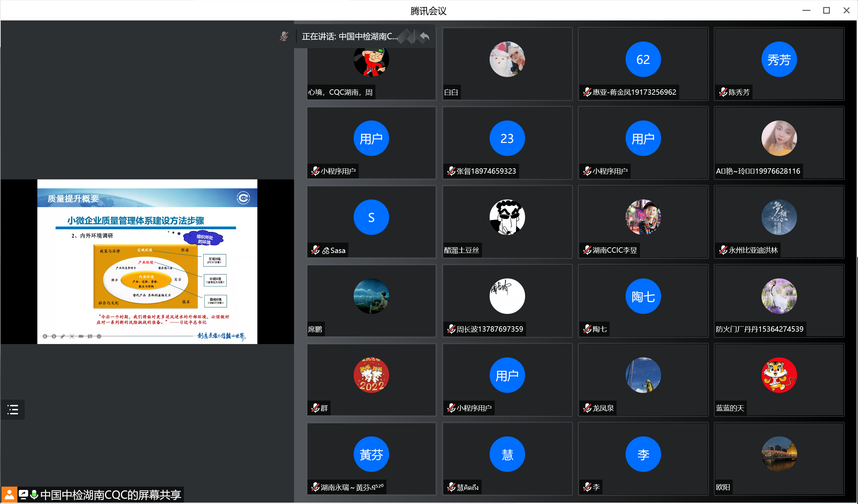Select the 白白 snowman photo avatar
Screen dimensions: 858x504
(507, 59)
